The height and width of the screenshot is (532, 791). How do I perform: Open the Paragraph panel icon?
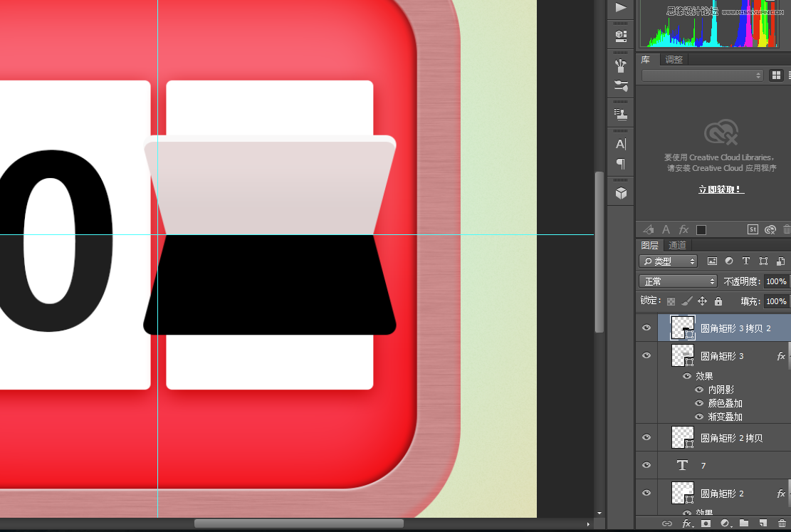point(621,164)
